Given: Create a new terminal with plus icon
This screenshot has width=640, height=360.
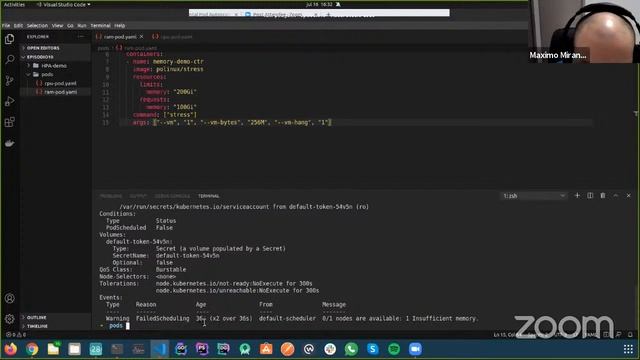Looking at the screenshot, I should pyautogui.click(x=577, y=196).
